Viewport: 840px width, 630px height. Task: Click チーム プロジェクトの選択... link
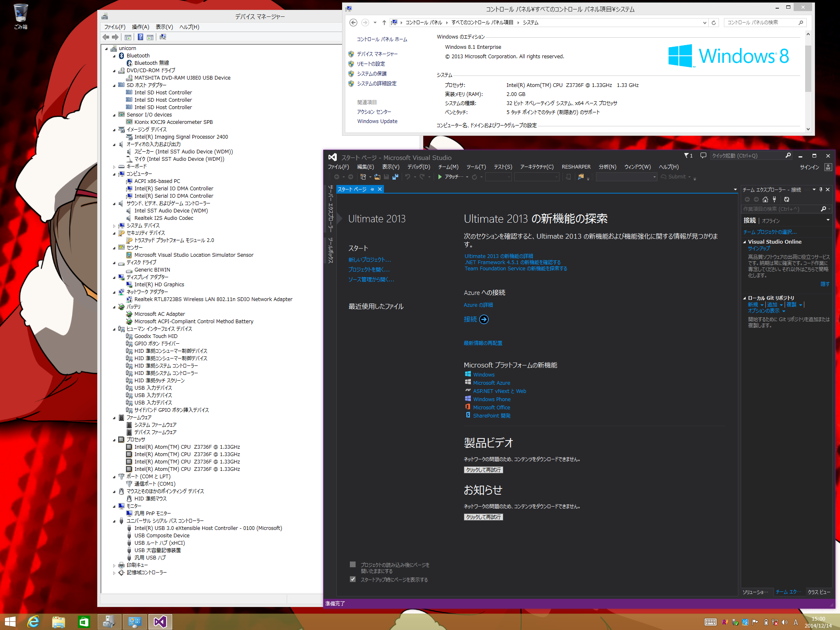pos(770,232)
